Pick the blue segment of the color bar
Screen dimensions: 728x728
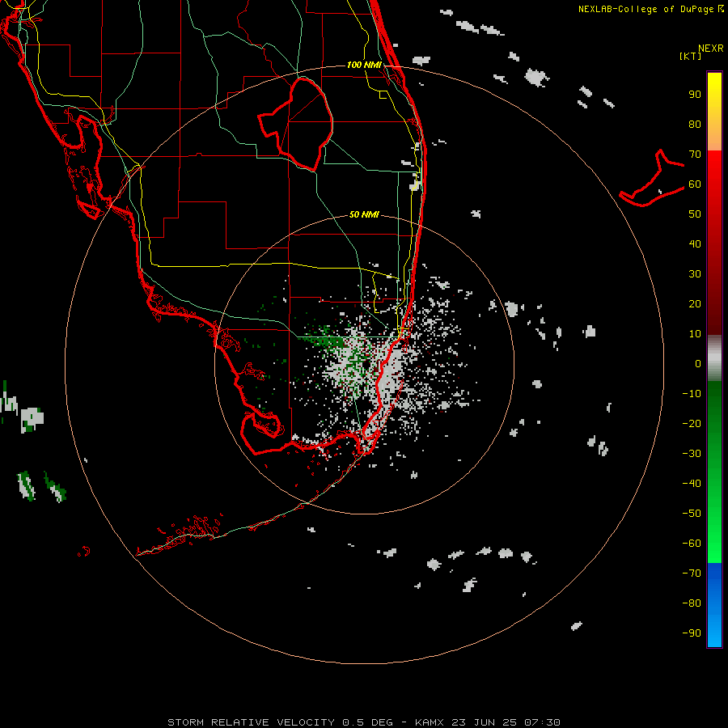[714, 605]
